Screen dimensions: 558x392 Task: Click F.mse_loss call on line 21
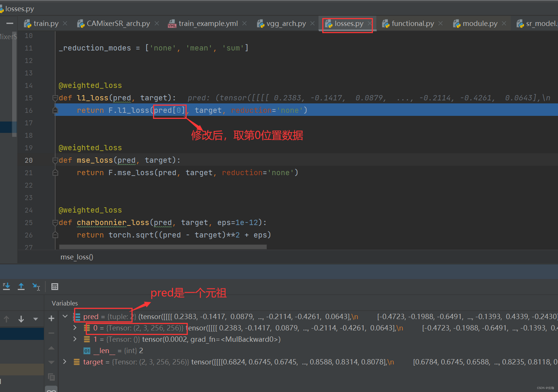pos(131,173)
